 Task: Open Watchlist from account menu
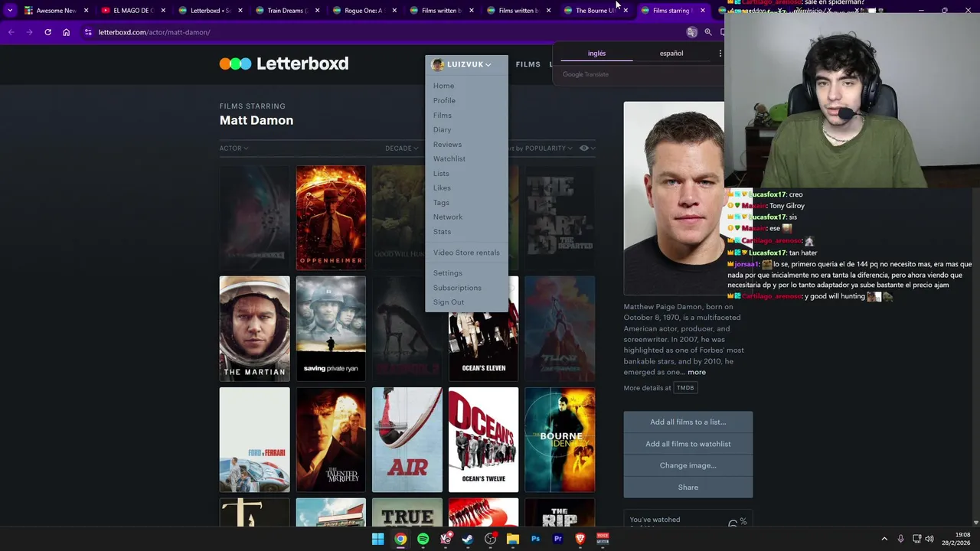pos(449,158)
